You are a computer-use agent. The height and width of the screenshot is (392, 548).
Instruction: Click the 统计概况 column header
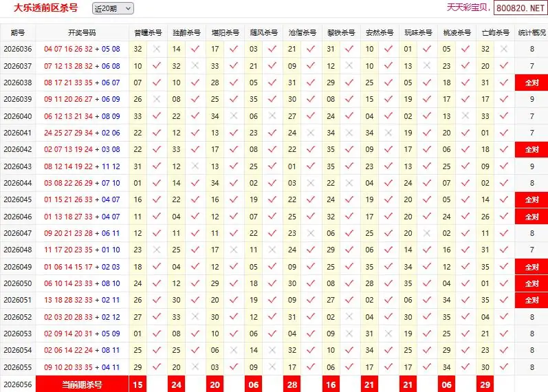click(531, 32)
